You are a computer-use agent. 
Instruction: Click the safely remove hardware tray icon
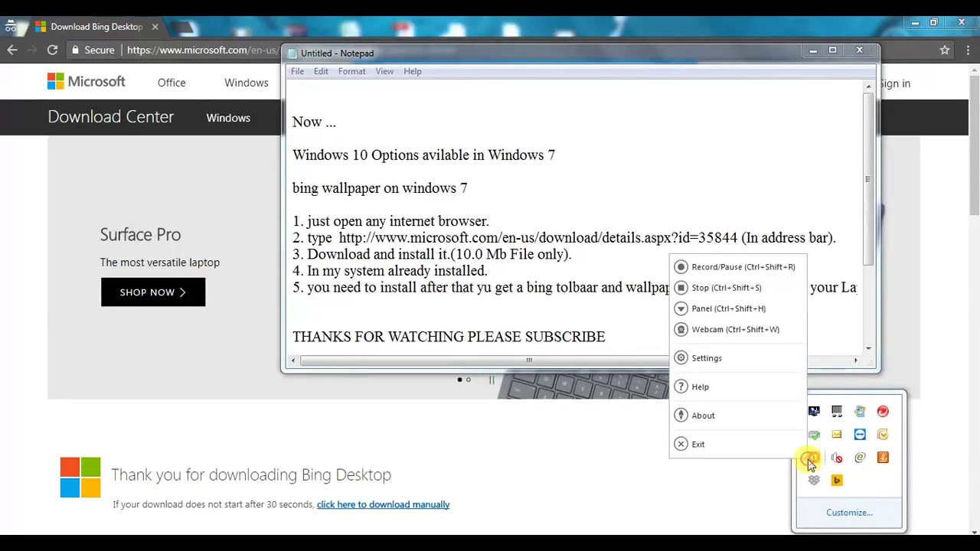[814, 435]
